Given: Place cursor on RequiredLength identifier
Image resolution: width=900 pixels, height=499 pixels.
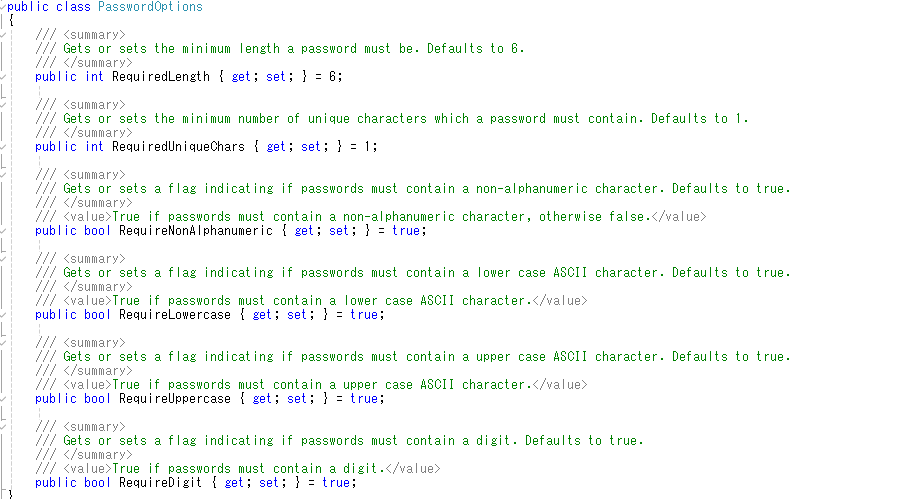Looking at the screenshot, I should click(161, 77).
